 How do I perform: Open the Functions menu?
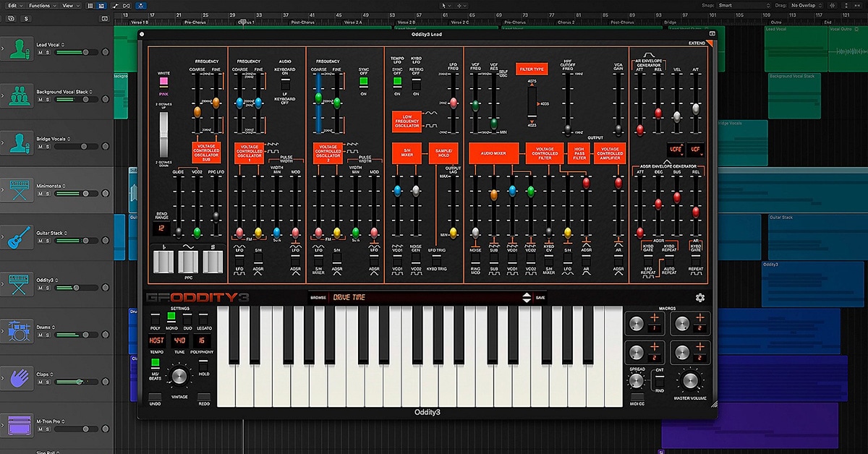[x=41, y=5]
